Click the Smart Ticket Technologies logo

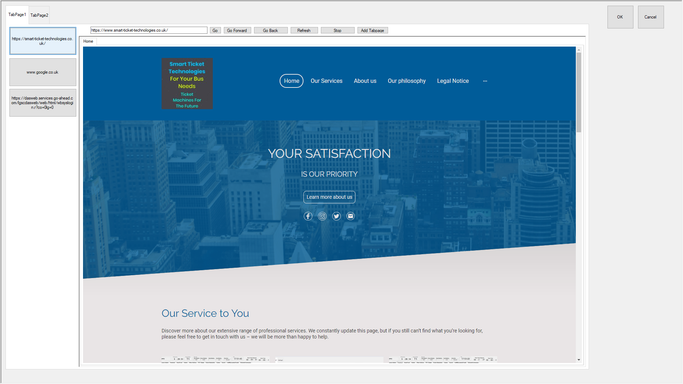[187, 84]
